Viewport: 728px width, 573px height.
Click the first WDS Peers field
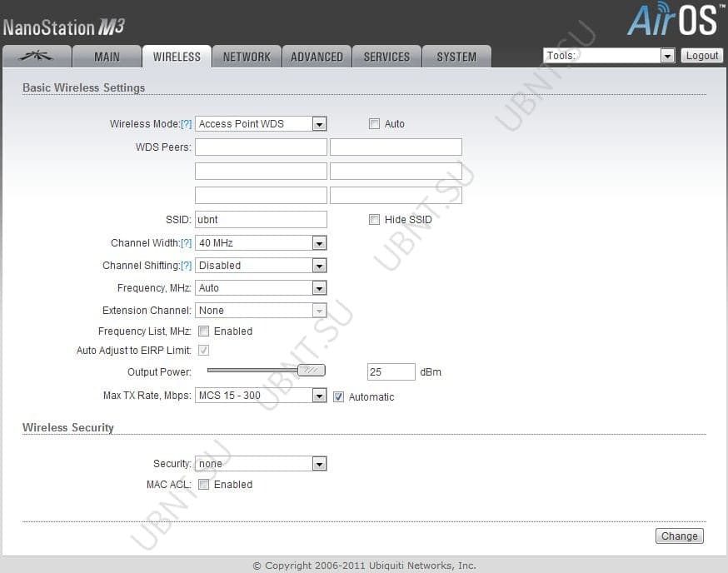(x=261, y=147)
